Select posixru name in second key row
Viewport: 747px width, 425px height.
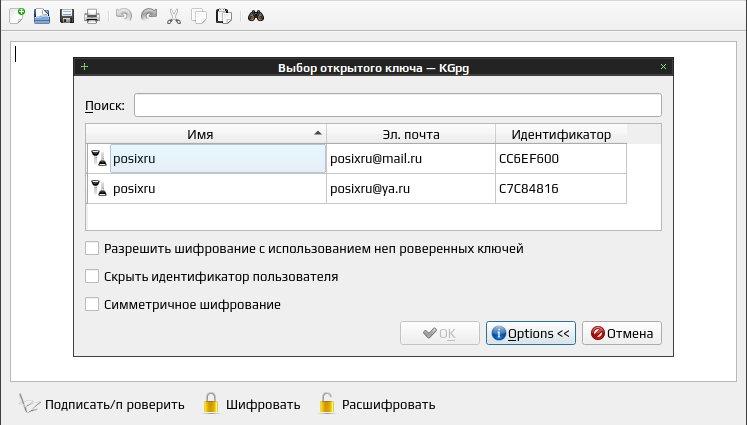(134, 189)
